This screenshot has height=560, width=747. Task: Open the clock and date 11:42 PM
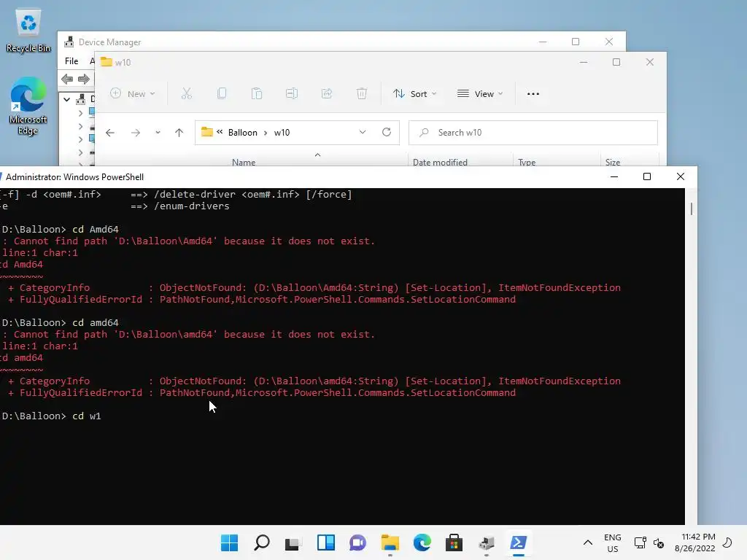[695, 542]
